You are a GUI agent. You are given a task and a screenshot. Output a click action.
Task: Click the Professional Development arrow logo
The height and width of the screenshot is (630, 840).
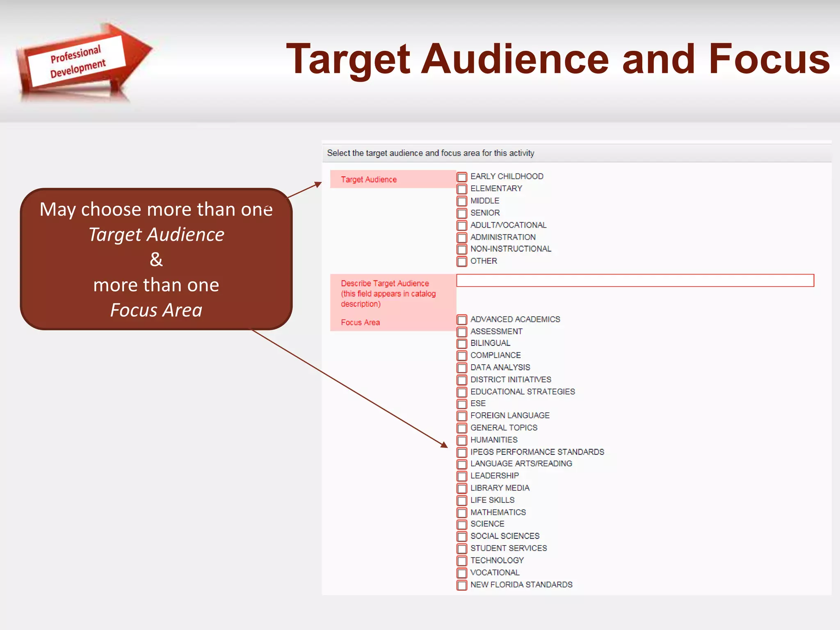pyautogui.click(x=84, y=61)
